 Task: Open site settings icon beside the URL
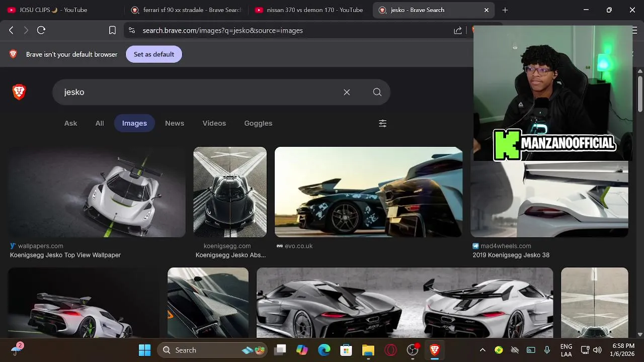click(x=132, y=30)
